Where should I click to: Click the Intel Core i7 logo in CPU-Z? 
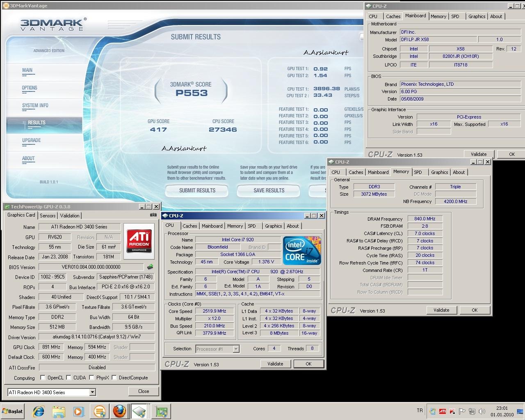coord(302,251)
